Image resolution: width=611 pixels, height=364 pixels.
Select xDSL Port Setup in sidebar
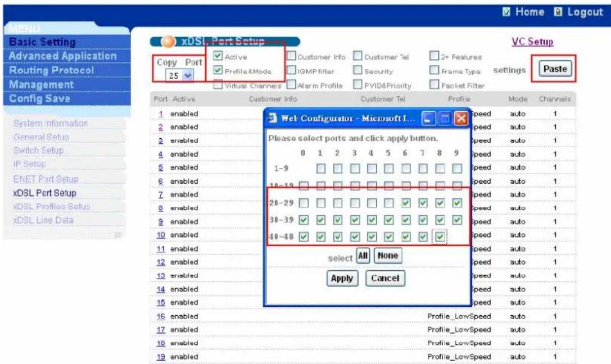[x=44, y=193]
